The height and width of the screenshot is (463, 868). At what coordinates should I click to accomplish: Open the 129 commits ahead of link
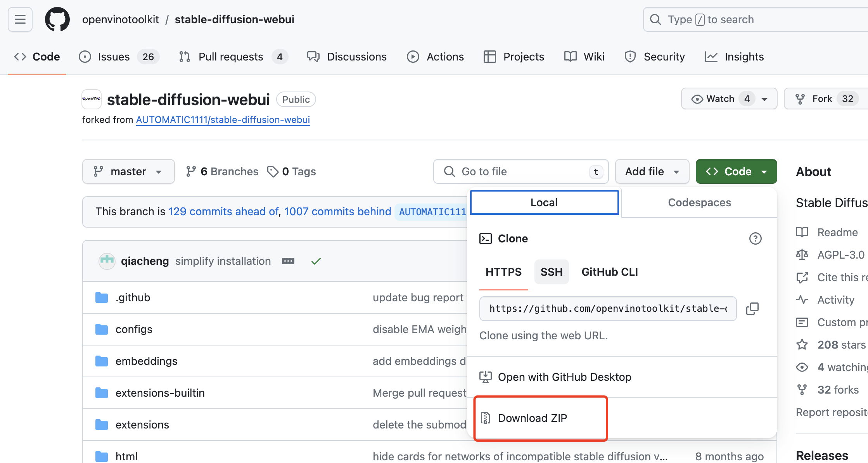pos(223,211)
